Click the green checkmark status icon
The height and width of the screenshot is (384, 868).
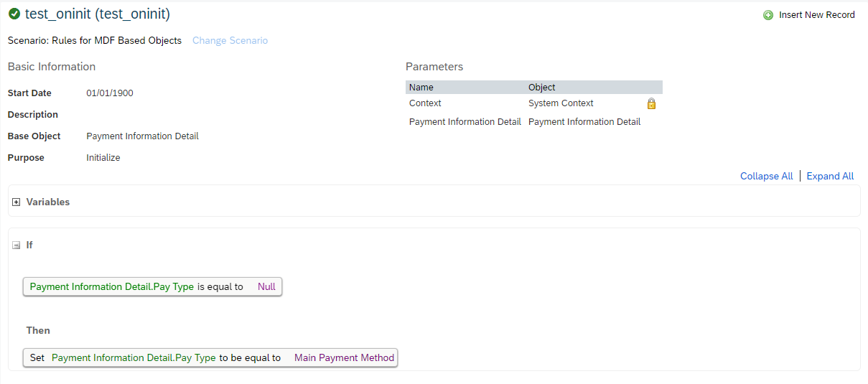point(14,14)
